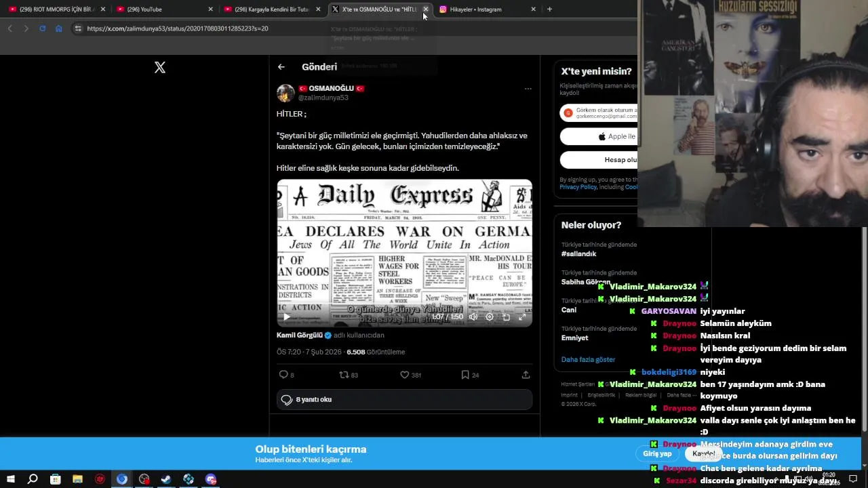868x488 pixels.
Task: Open the three-dot menu on the post
Action: pyautogui.click(x=528, y=89)
